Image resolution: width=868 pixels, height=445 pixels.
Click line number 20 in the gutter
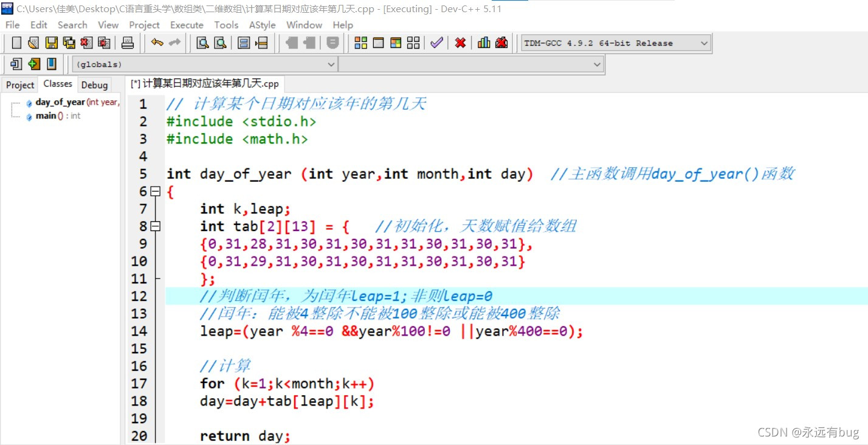[x=139, y=435]
